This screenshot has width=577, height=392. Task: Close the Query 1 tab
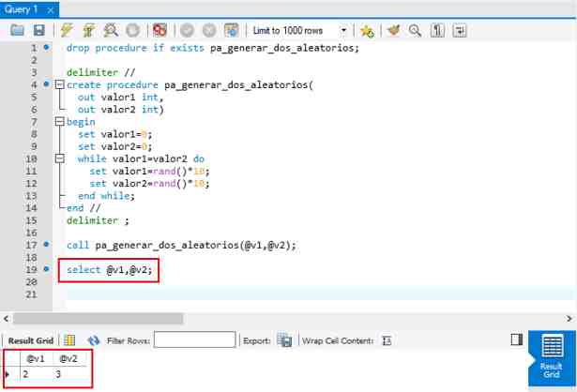coord(51,10)
